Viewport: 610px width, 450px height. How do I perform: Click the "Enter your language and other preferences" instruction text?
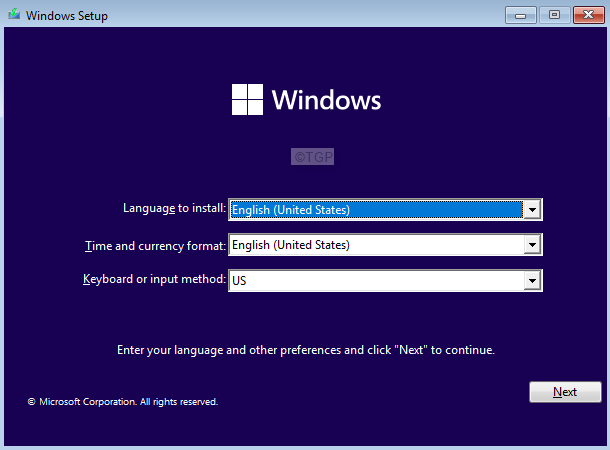(x=306, y=350)
